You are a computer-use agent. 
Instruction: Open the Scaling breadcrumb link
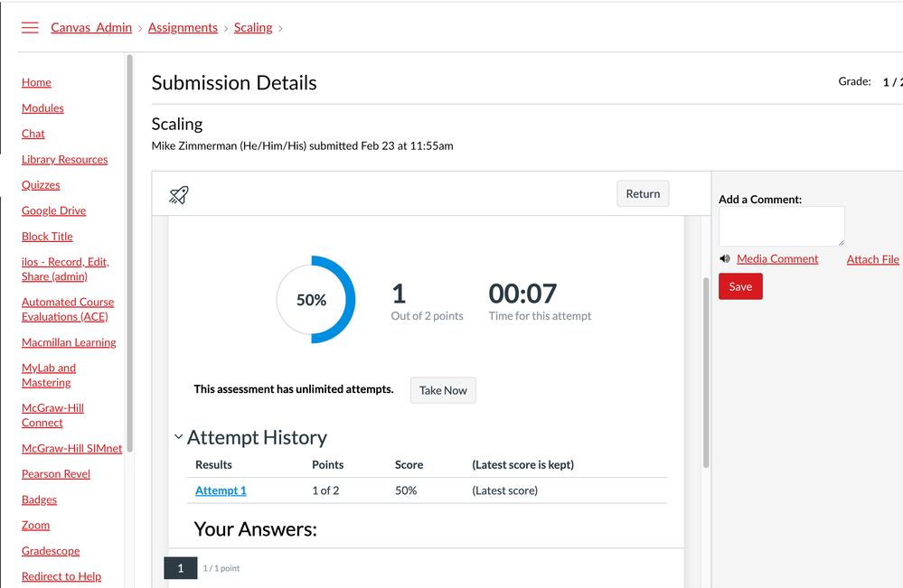(x=253, y=28)
